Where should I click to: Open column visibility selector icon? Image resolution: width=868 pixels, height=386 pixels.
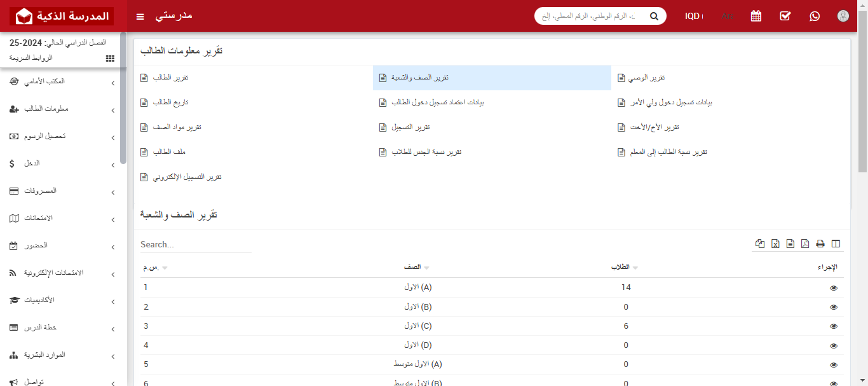pos(836,244)
